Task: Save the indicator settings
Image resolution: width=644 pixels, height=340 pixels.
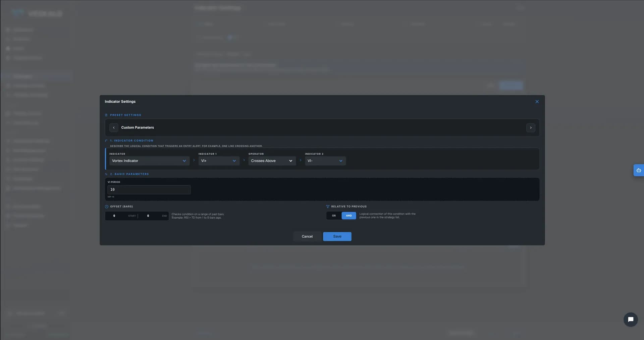Action: click(x=337, y=236)
